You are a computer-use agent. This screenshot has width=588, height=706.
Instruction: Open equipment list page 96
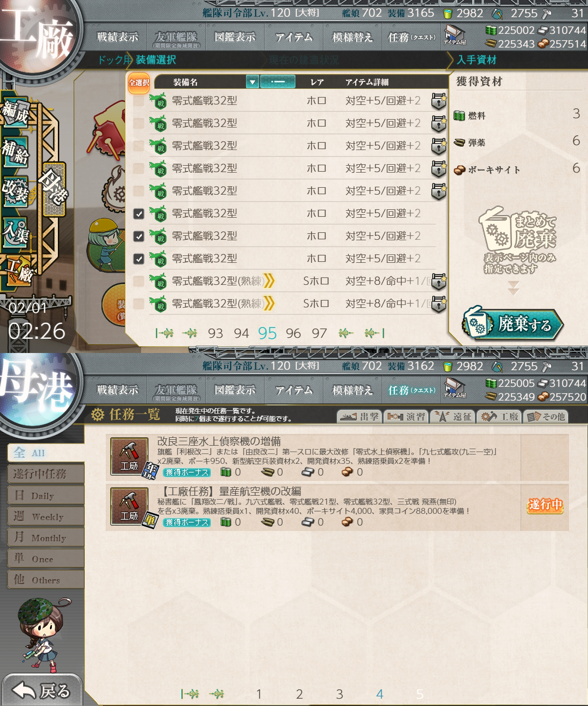coord(293,333)
